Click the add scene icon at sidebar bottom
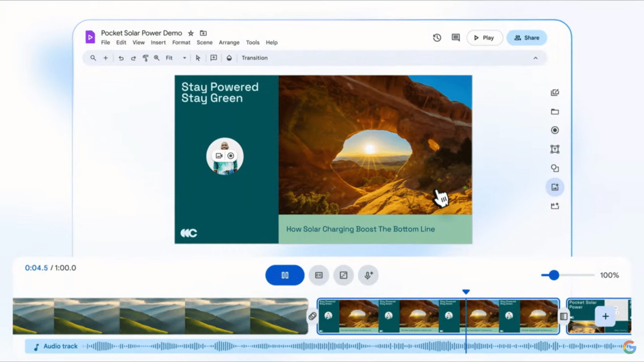This screenshot has height=362, width=644. (x=555, y=206)
